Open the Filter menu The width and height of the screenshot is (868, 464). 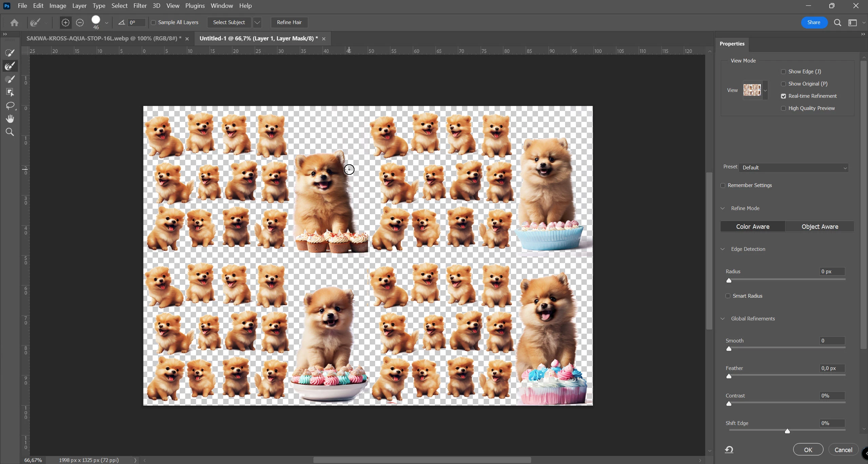pyautogui.click(x=140, y=6)
